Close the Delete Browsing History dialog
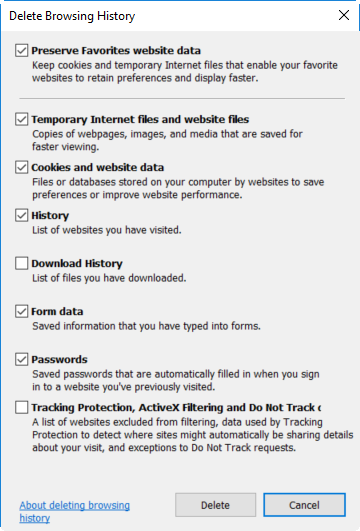This screenshot has height=531, width=360. coord(344,15)
